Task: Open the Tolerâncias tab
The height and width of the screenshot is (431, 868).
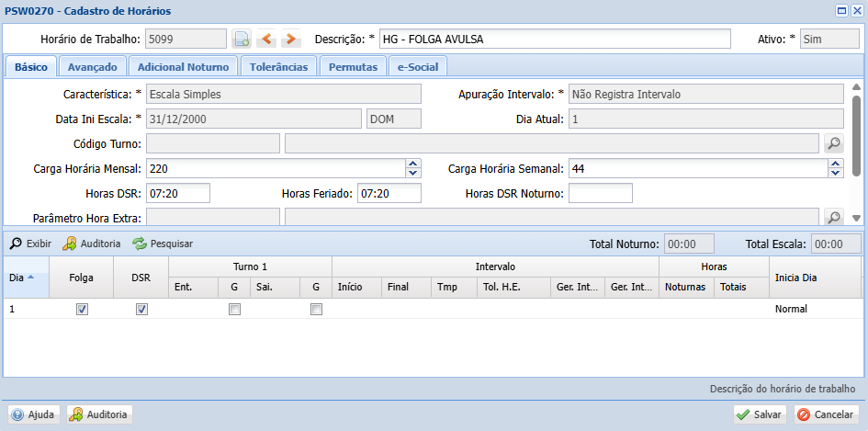Action: point(278,66)
